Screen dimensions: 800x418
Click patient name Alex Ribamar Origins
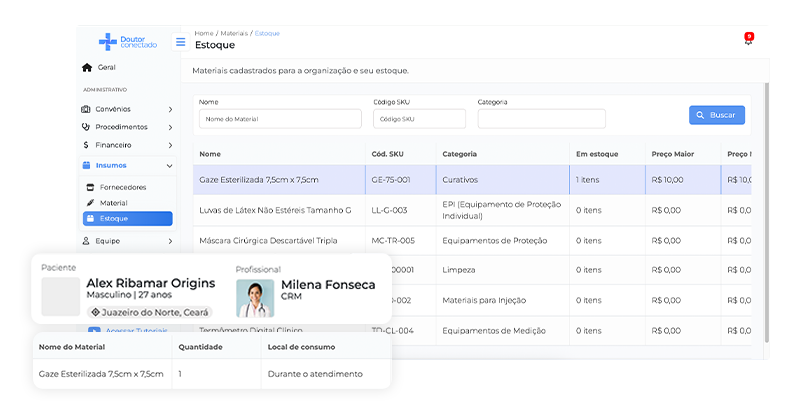click(x=151, y=283)
